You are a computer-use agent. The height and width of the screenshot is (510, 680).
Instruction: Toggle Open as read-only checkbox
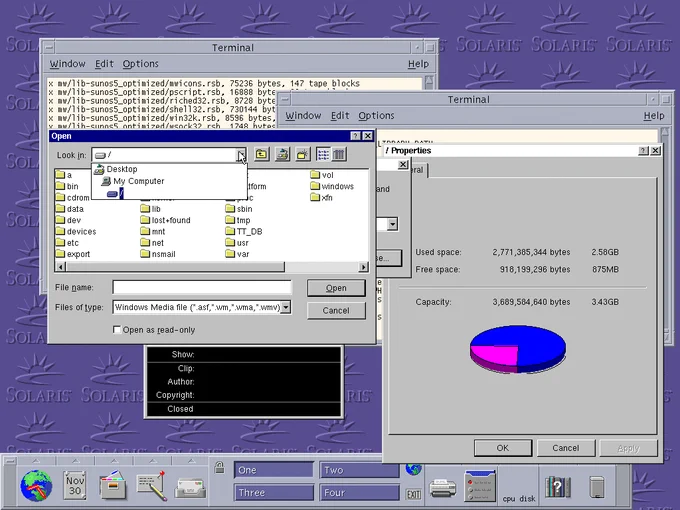coord(117,330)
